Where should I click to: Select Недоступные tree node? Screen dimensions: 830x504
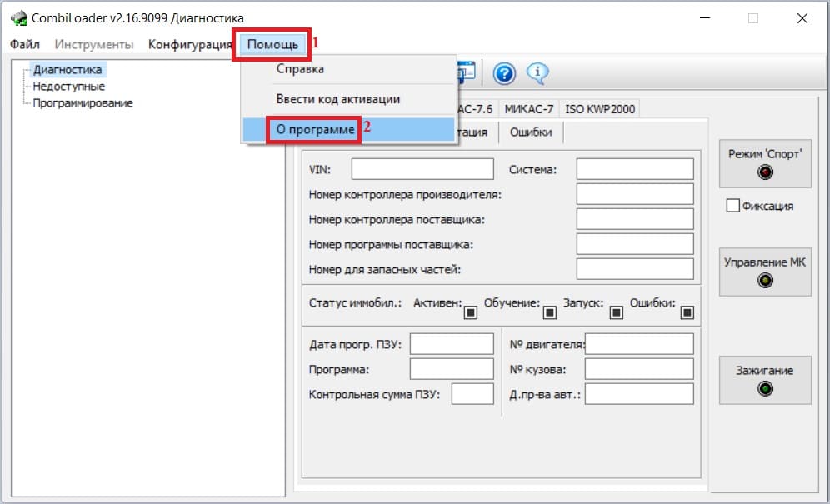point(68,87)
